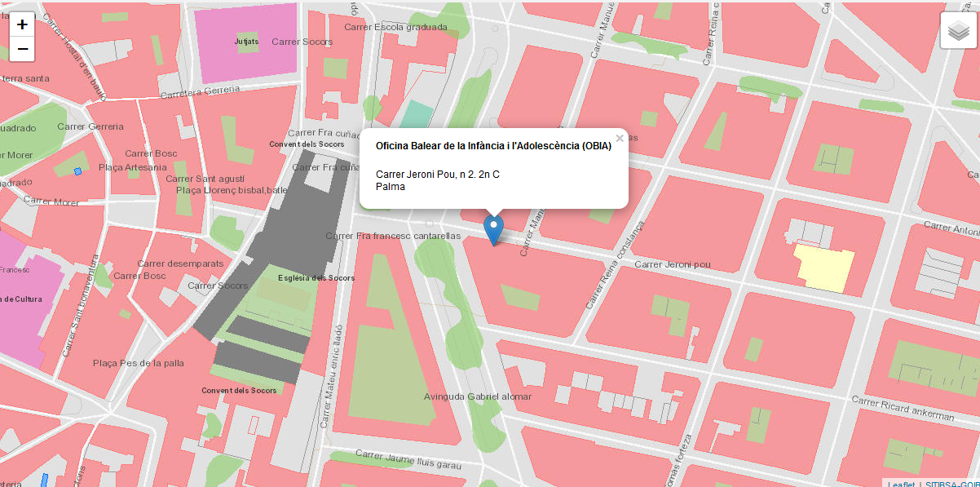
Task: Click the Plaça Pes de la palla label
Action: (139, 363)
